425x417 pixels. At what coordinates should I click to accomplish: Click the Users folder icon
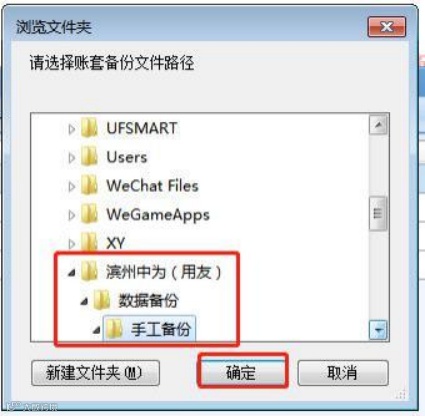point(89,157)
